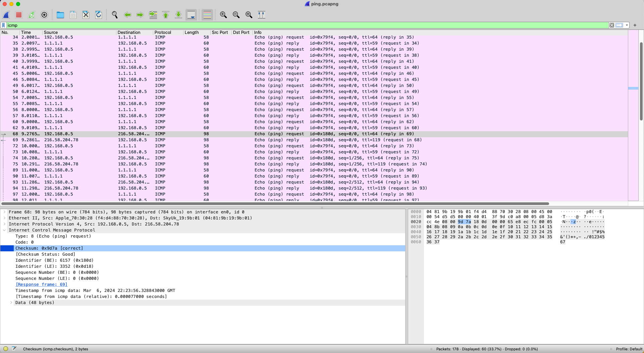Save this capture file
This screenshot has width=644, height=353.
pos(73,15)
